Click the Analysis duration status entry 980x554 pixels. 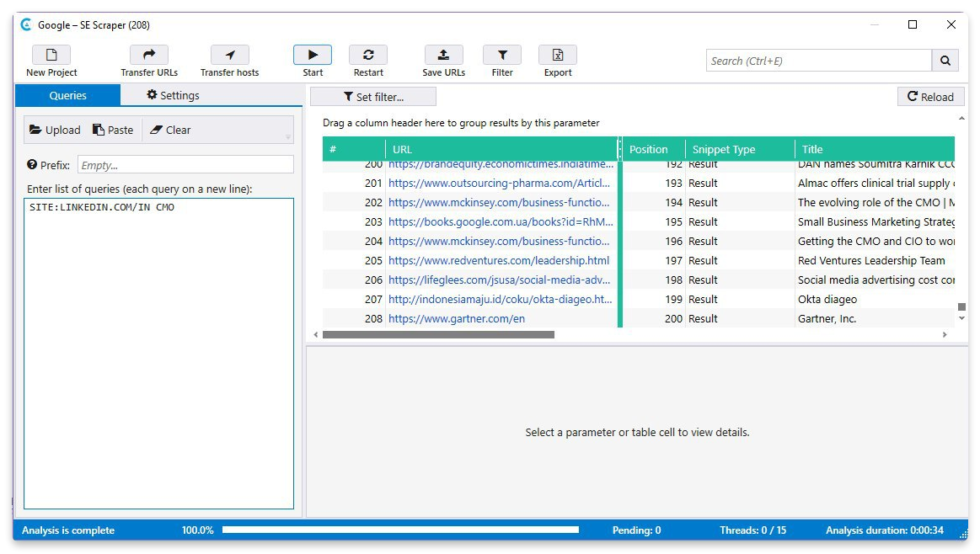coord(885,530)
